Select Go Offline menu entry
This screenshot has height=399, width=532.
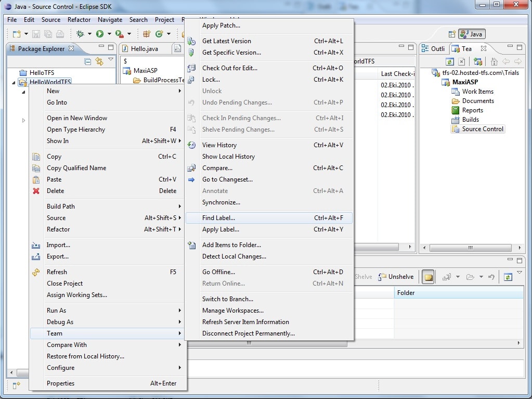269,272
